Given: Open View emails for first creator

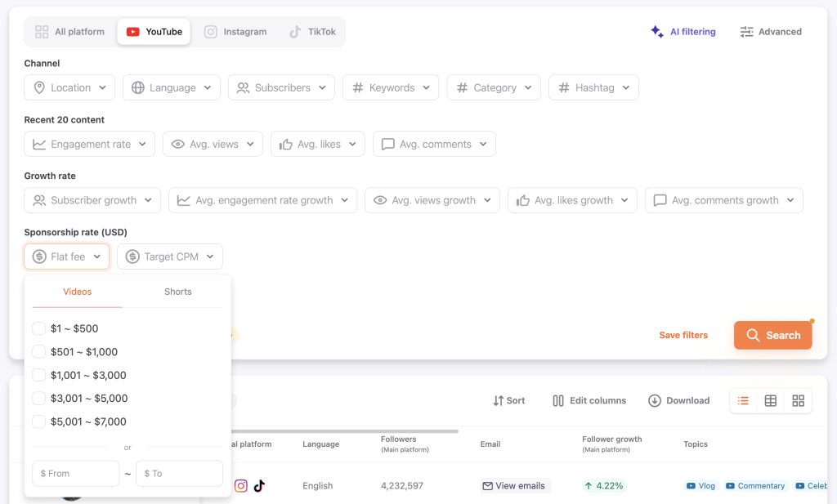Looking at the screenshot, I should click(x=515, y=486).
